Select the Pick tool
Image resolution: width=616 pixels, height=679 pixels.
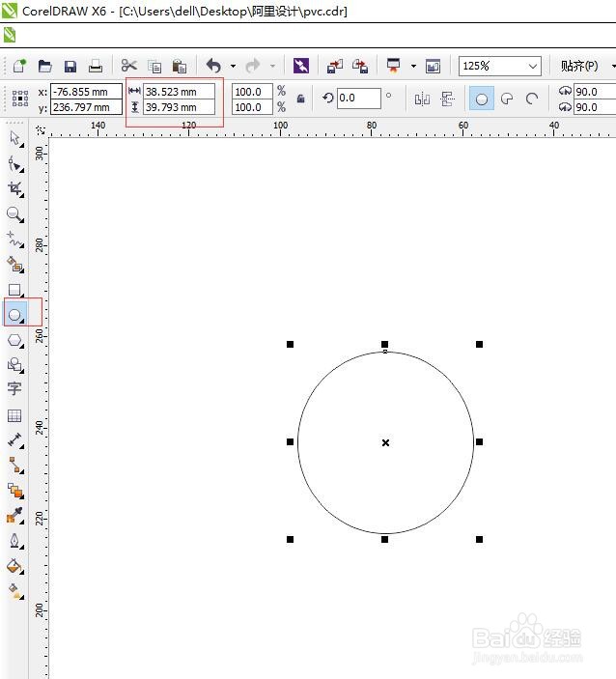click(x=15, y=138)
